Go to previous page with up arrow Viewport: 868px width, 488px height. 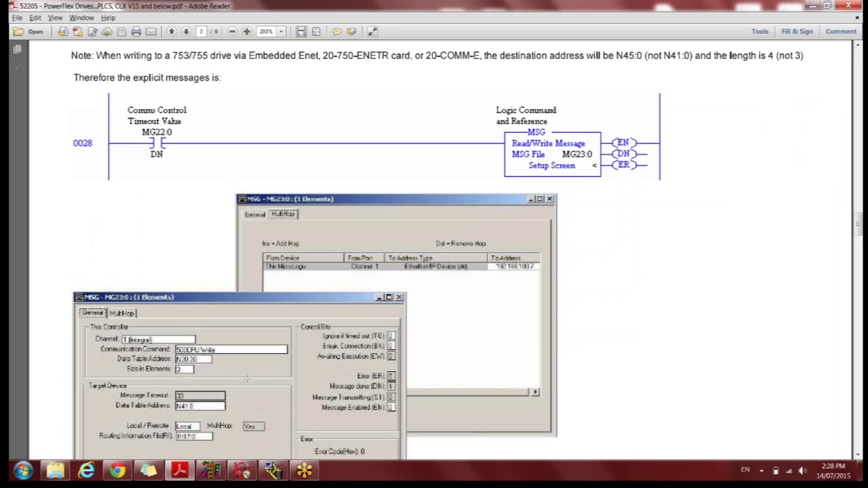click(172, 31)
